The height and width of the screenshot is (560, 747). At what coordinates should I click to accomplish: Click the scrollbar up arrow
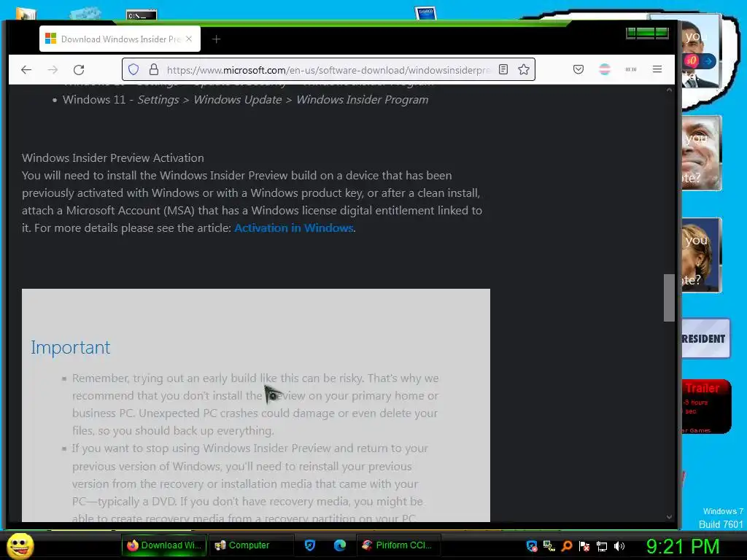pyautogui.click(x=669, y=90)
